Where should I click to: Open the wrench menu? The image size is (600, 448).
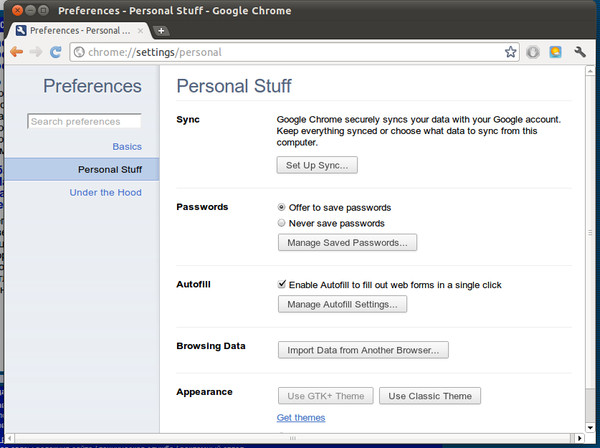pos(580,52)
